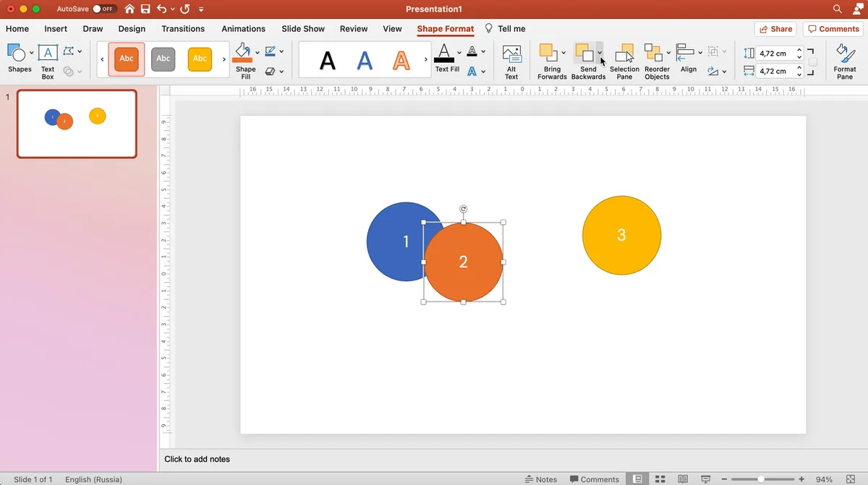The image size is (868, 485).
Task: Click the Reorder Objects icon
Action: 653,53
